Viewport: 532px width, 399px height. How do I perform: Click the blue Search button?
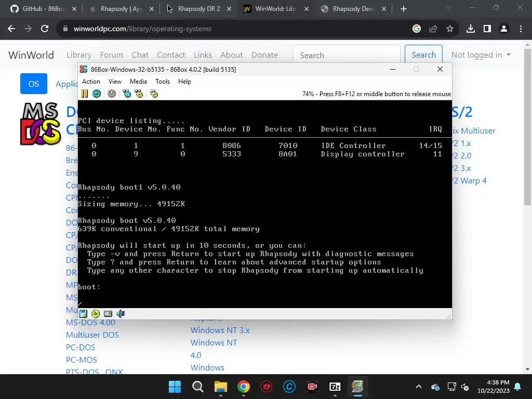click(x=423, y=54)
